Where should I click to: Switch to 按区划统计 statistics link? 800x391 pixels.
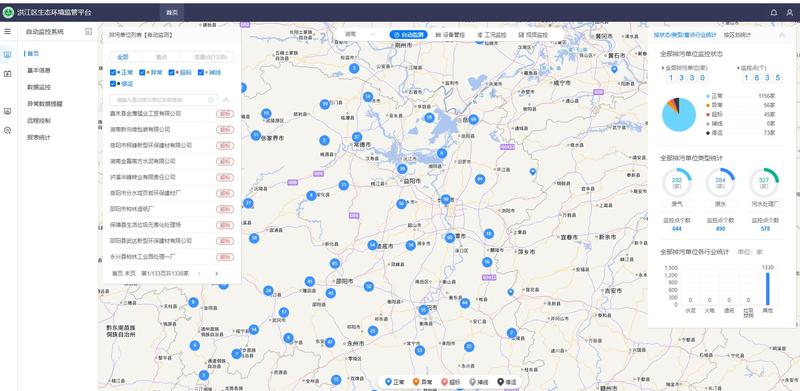(x=737, y=35)
